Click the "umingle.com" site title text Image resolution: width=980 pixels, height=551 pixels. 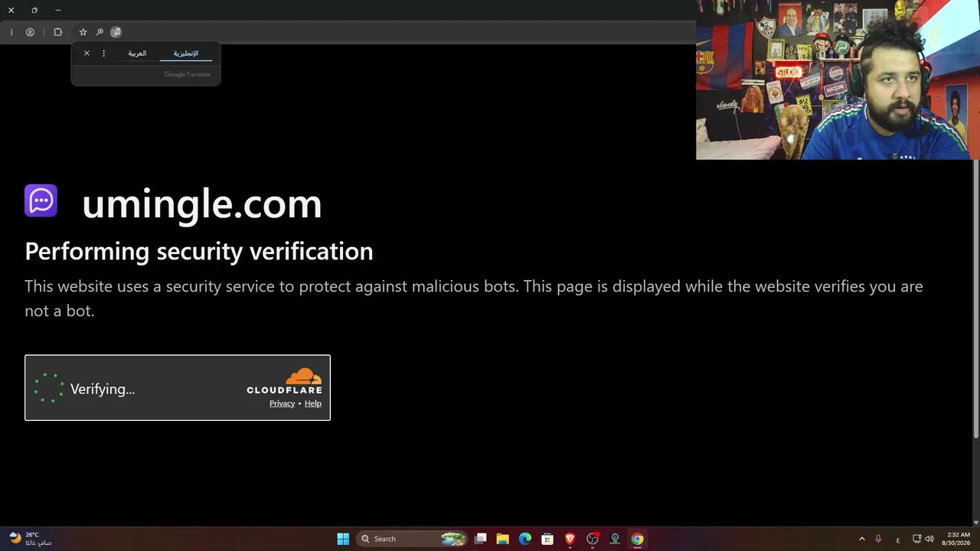(202, 204)
